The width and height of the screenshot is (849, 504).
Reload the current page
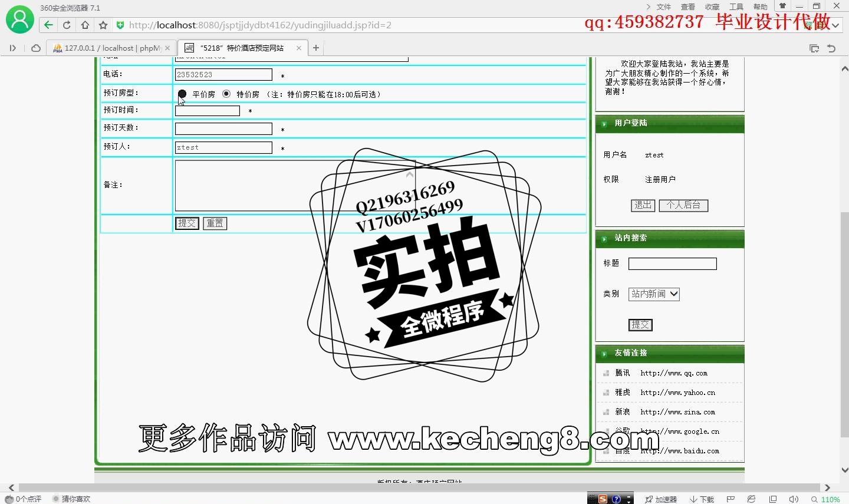tap(67, 25)
